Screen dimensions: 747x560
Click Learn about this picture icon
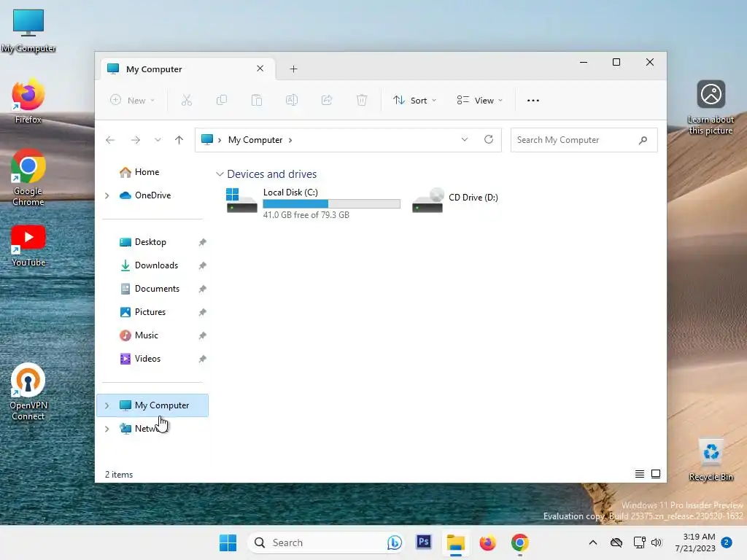pos(711,108)
